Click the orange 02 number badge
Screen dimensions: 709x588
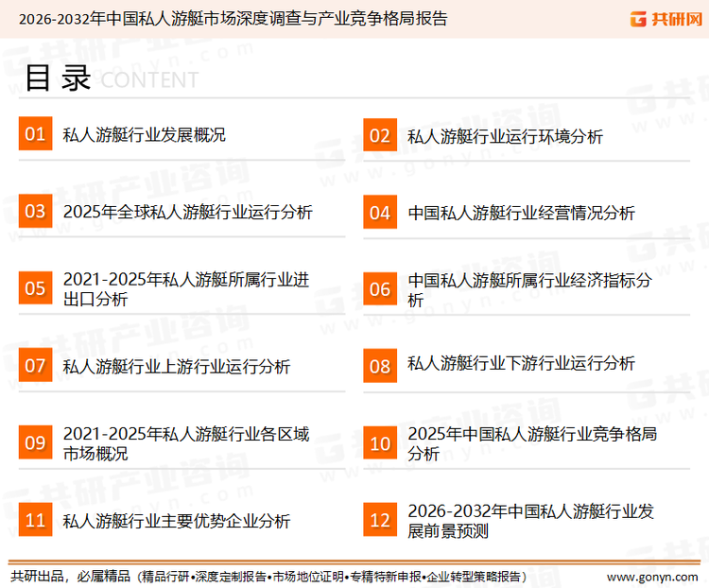tap(379, 135)
